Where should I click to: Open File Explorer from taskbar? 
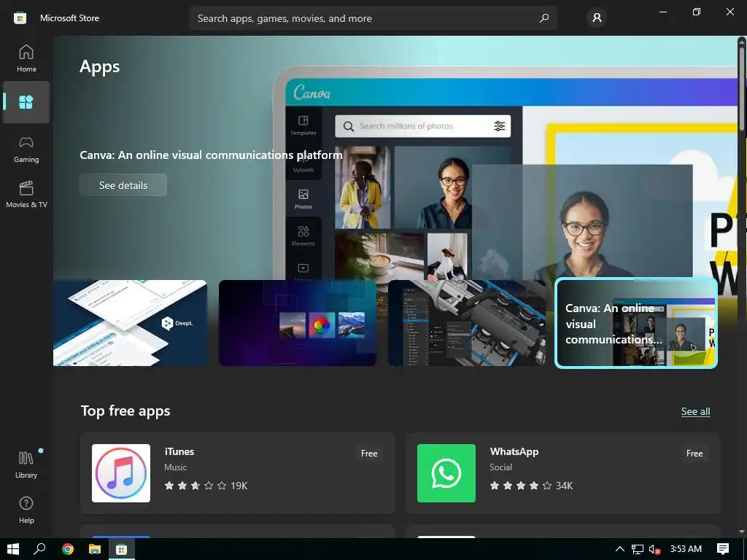click(x=94, y=549)
